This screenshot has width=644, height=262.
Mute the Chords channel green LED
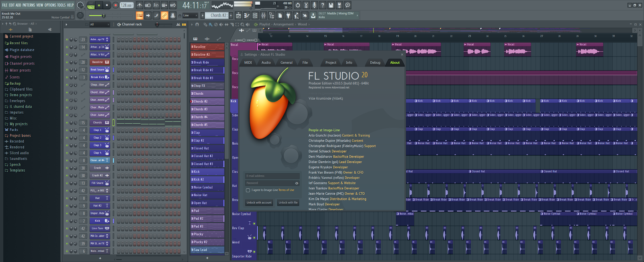(x=67, y=123)
